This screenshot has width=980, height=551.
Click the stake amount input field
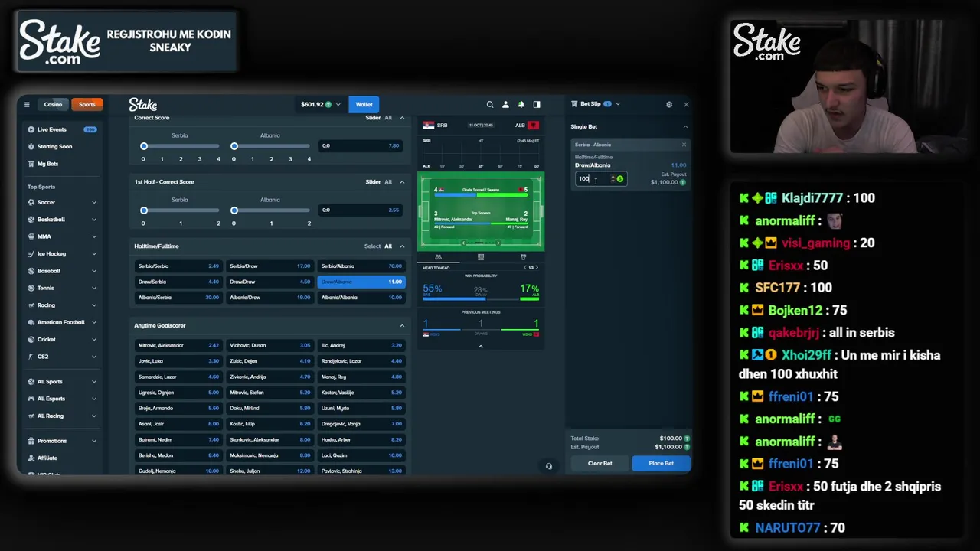[x=601, y=179]
